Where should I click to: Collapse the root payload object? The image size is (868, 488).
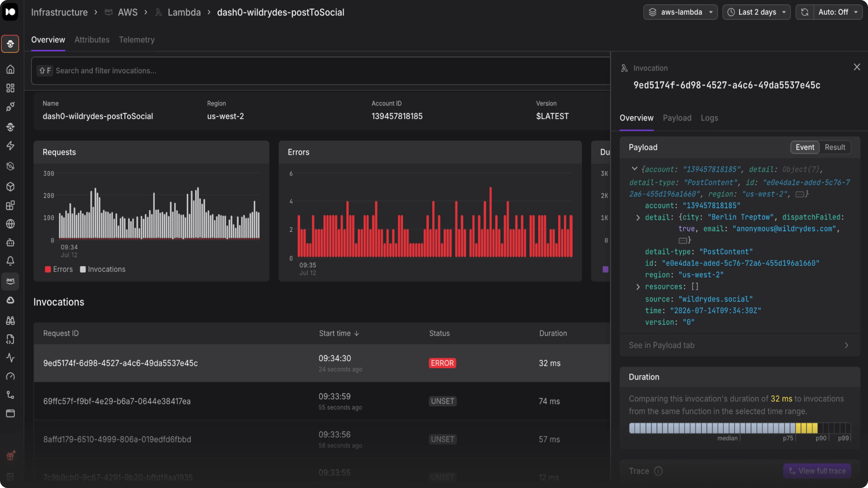click(635, 168)
